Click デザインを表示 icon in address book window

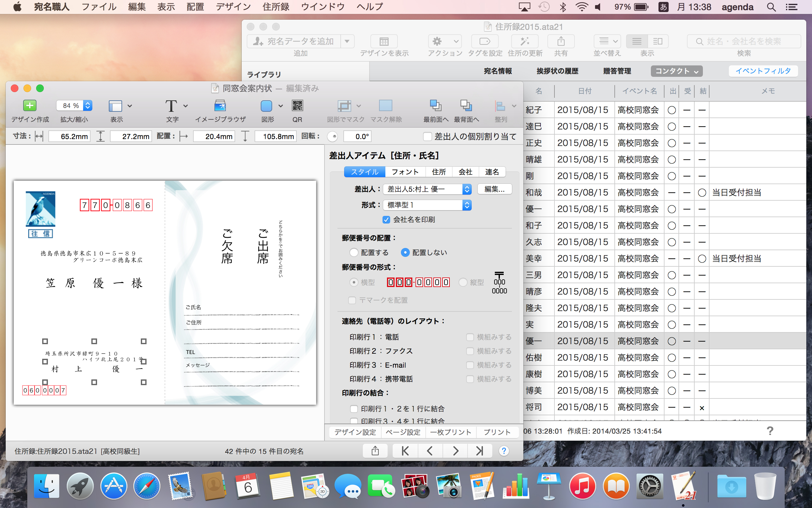pyautogui.click(x=384, y=41)
